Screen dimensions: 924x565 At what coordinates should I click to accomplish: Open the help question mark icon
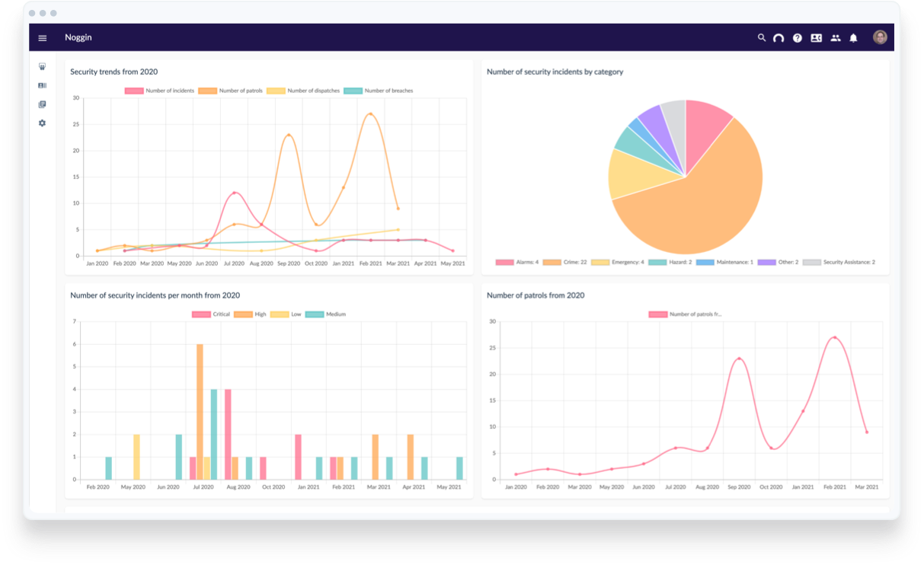coord(797,38)
